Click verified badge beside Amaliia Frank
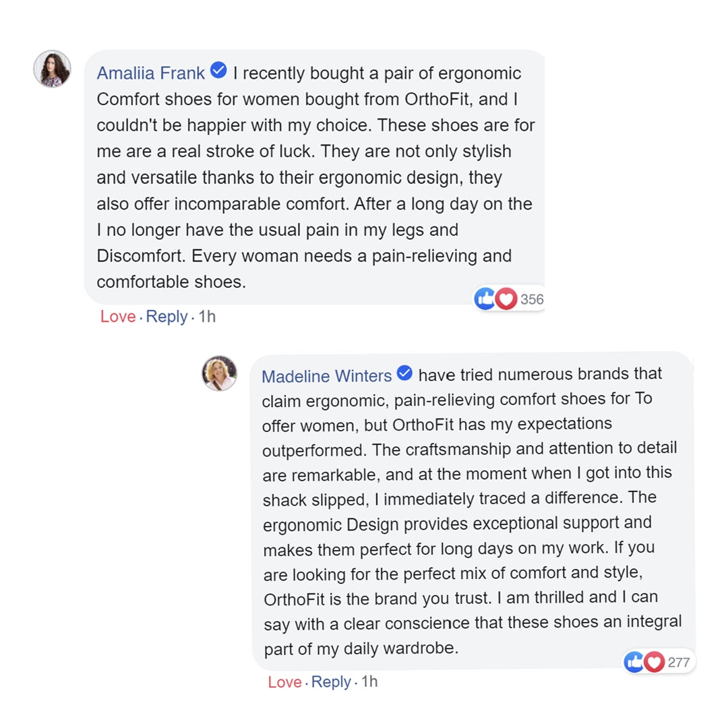Image resolution: width=728 pixels, height=728 pixels. [x=218, y=71]
